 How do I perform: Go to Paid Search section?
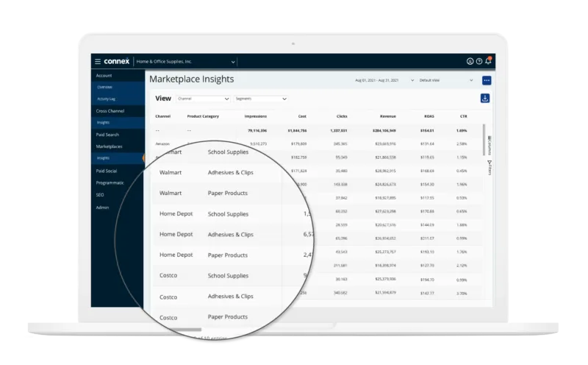pos(107,135)
